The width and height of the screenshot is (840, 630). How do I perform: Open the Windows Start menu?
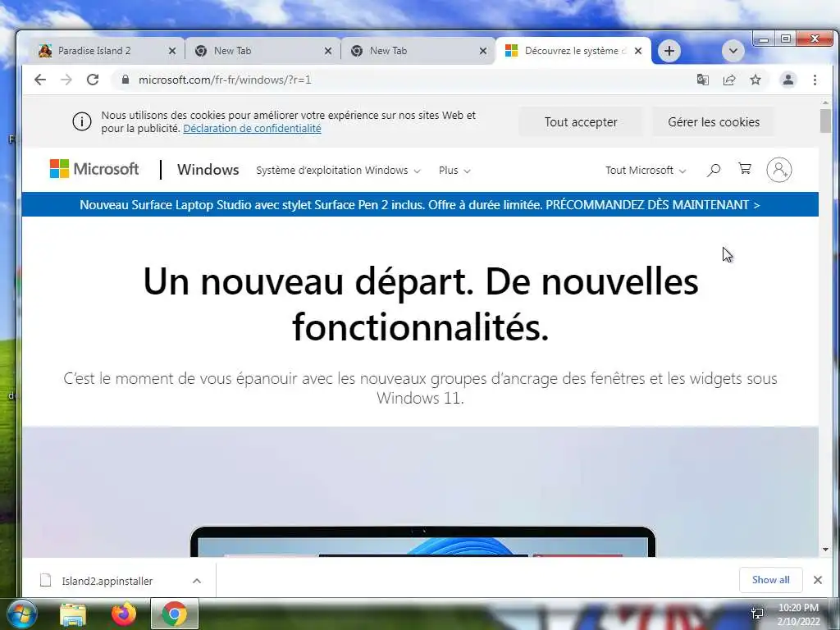point(21,614)
